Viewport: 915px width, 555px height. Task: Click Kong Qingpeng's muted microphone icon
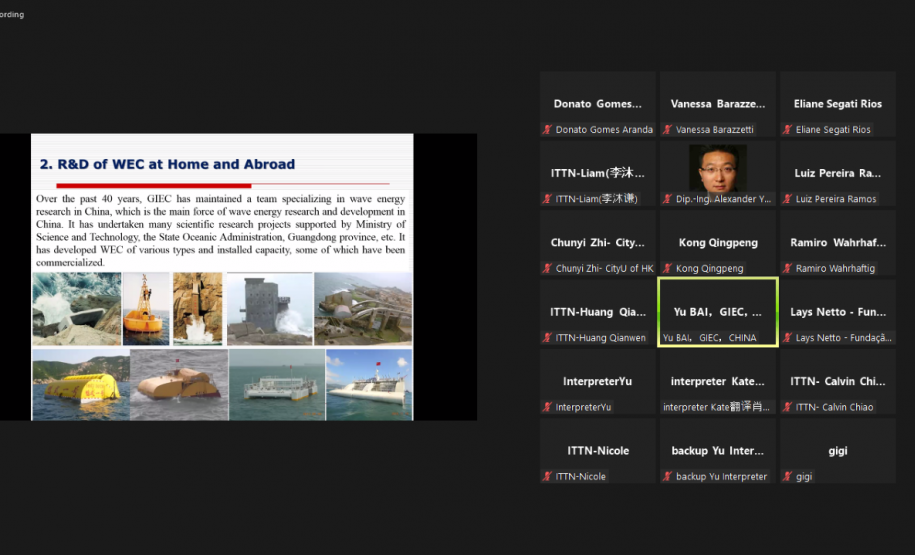click(668, 269)
